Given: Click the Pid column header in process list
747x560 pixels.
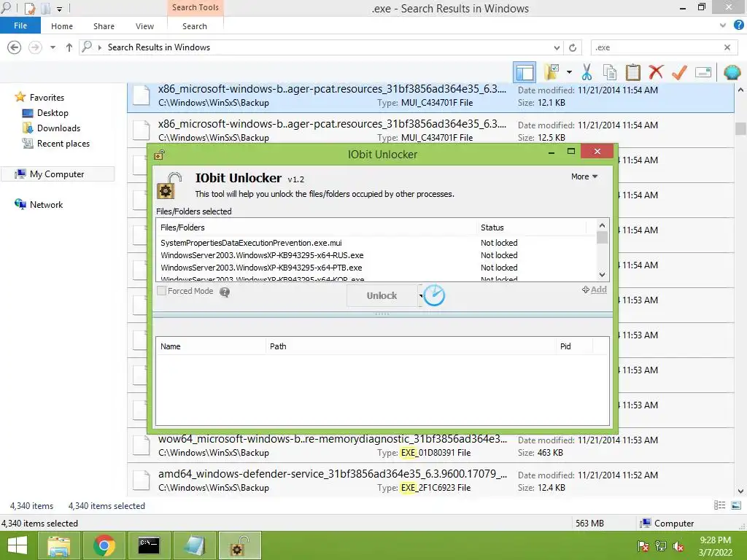Looking at the screenshot, I should [575, 346].
